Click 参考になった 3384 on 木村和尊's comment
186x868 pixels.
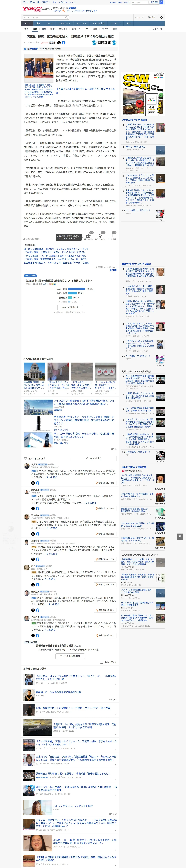tap(105, 509)
